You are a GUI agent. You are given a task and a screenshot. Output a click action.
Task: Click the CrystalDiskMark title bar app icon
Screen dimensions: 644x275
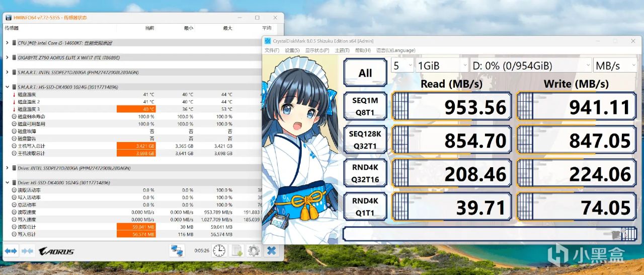(268, 41)
